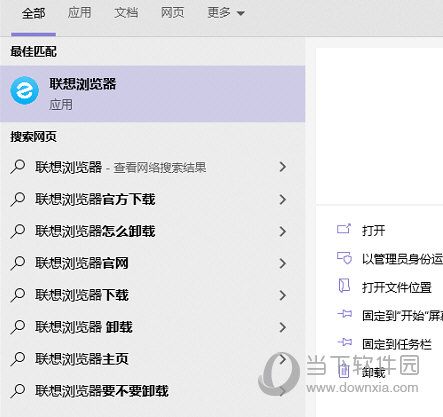
Task: Choose 固定到任务栏 option
Action: (397, 344)
